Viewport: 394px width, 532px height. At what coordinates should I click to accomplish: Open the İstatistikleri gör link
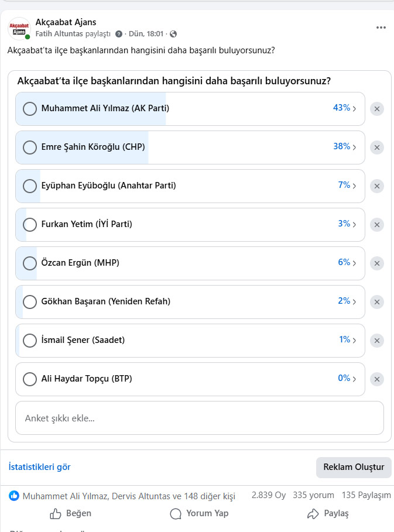pos(40,467)
